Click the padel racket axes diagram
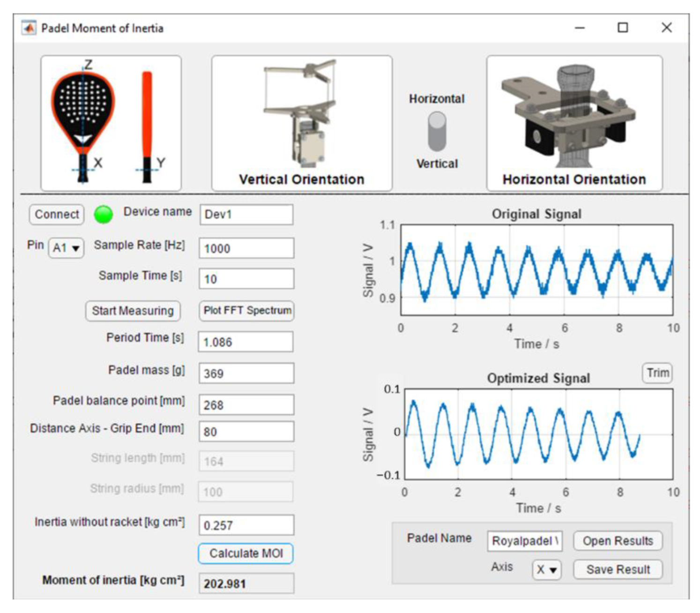Screen dimensions: 700x613 coord(111,123)
